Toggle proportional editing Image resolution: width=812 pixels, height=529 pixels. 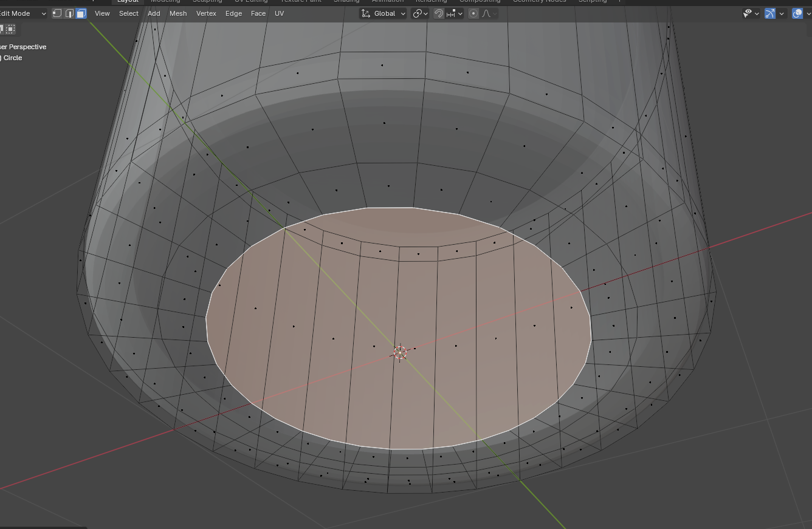click(473, 13)
